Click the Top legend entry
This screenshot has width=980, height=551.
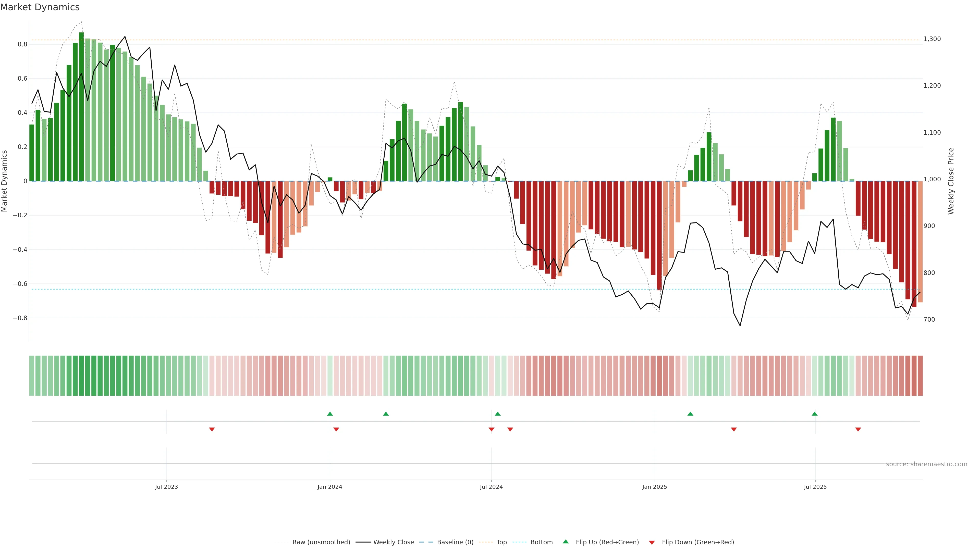pyautogui.click(x=501, y=542)
